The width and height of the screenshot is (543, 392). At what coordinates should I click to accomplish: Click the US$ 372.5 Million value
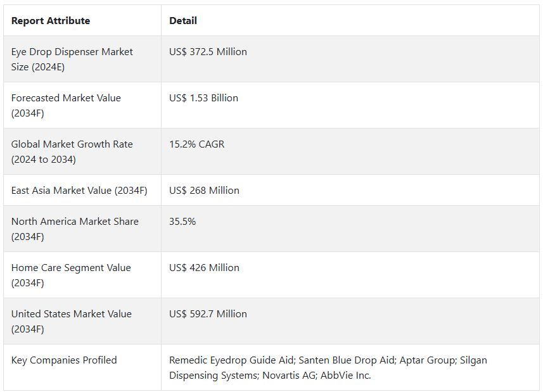[x=208, y=52]
